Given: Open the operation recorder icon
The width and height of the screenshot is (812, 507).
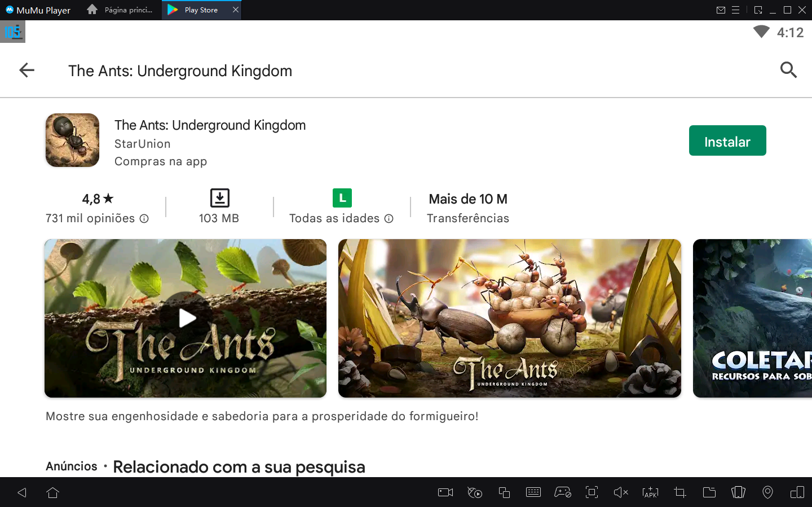Looking at the screenshot, I should (475, 492).
